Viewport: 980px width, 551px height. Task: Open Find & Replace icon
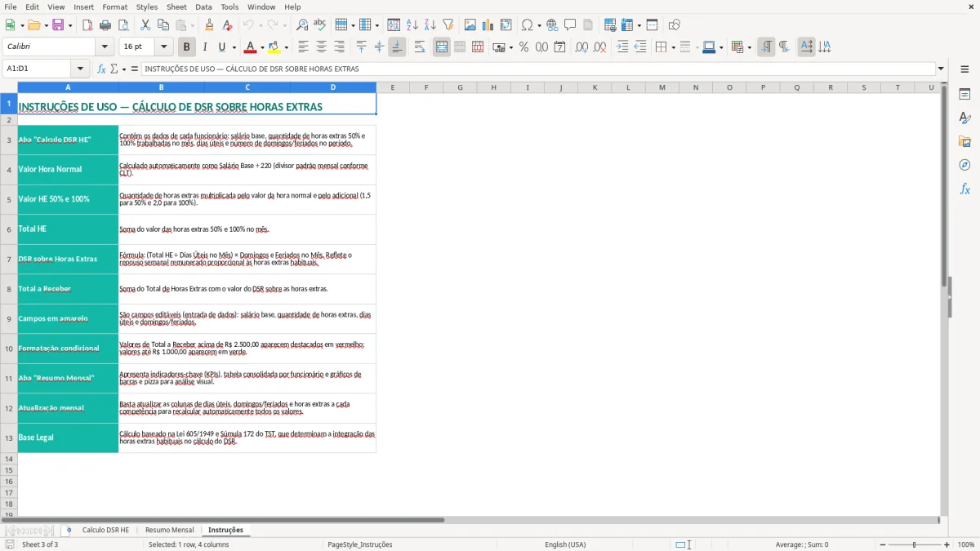click(x=302, y=25)
